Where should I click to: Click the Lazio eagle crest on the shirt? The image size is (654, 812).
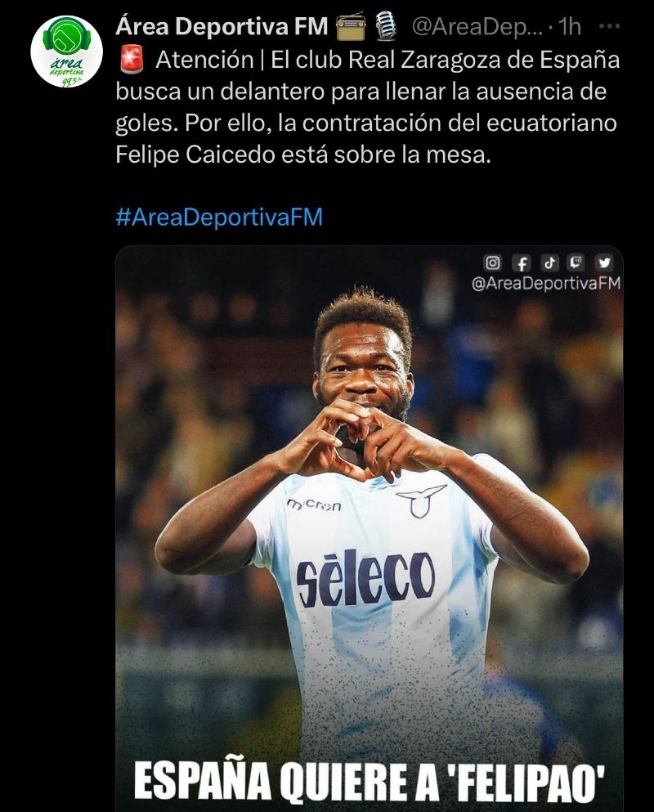pyautogui.click(x=420, y=500)
